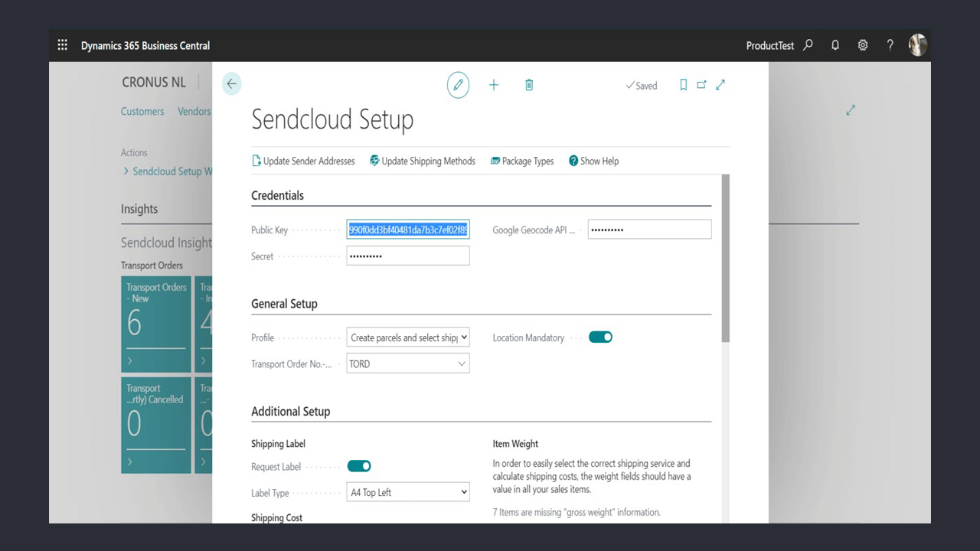980x551 pixels.
Task: Open Package Types action
Action: (x=522, y=161)
